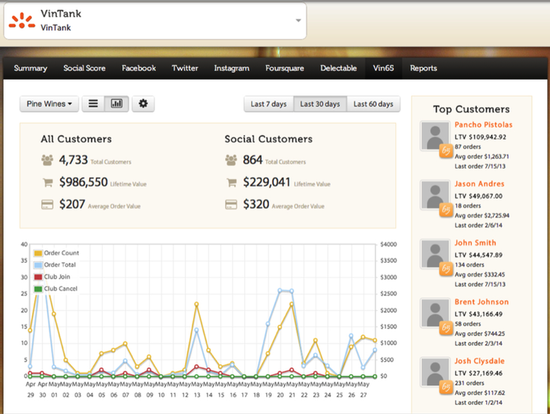Select the Last 60 days range

coord(373,104)
